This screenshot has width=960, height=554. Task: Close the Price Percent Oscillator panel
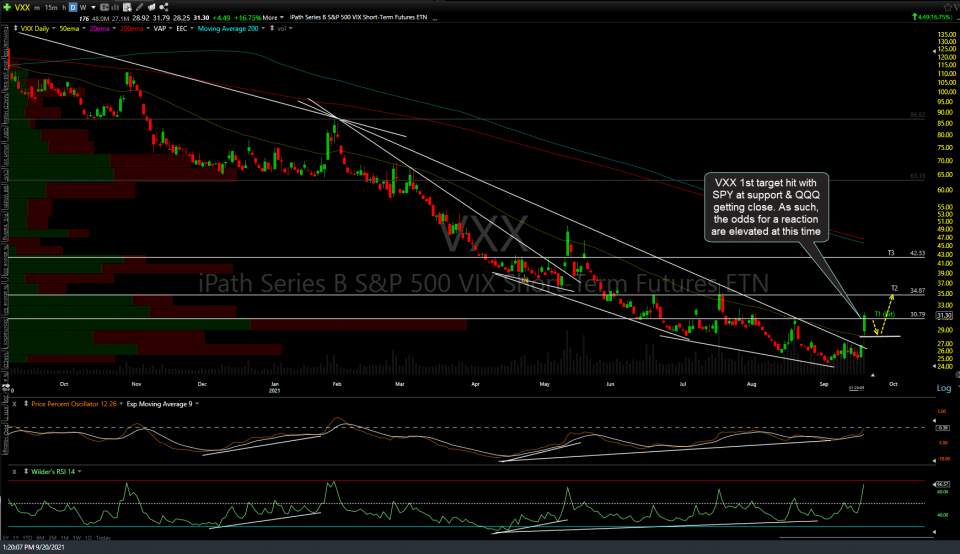click(x=14, y=404)
